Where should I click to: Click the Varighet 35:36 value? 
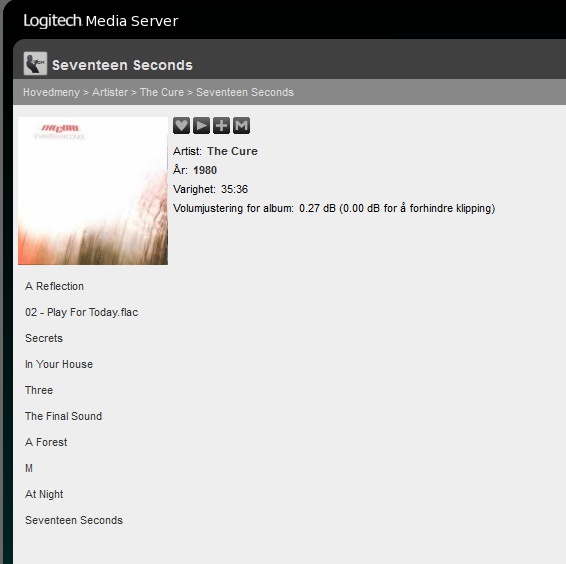234,189
